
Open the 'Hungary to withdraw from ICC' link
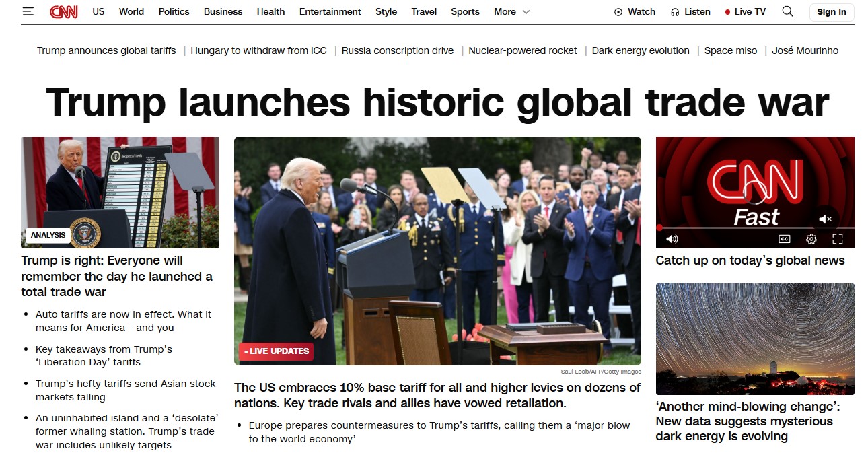click(258, 50)
